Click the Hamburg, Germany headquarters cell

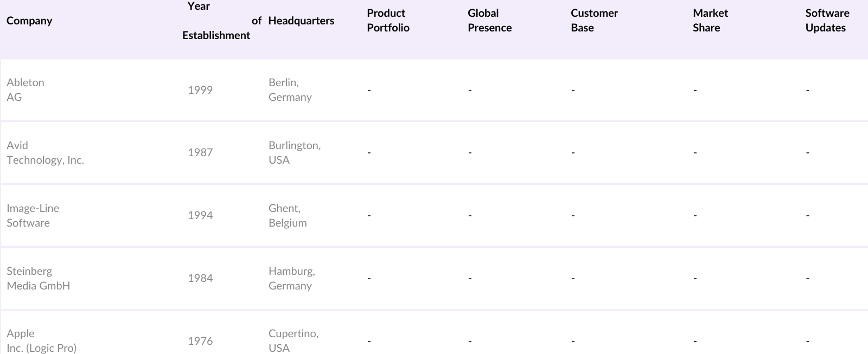[291, 279]
